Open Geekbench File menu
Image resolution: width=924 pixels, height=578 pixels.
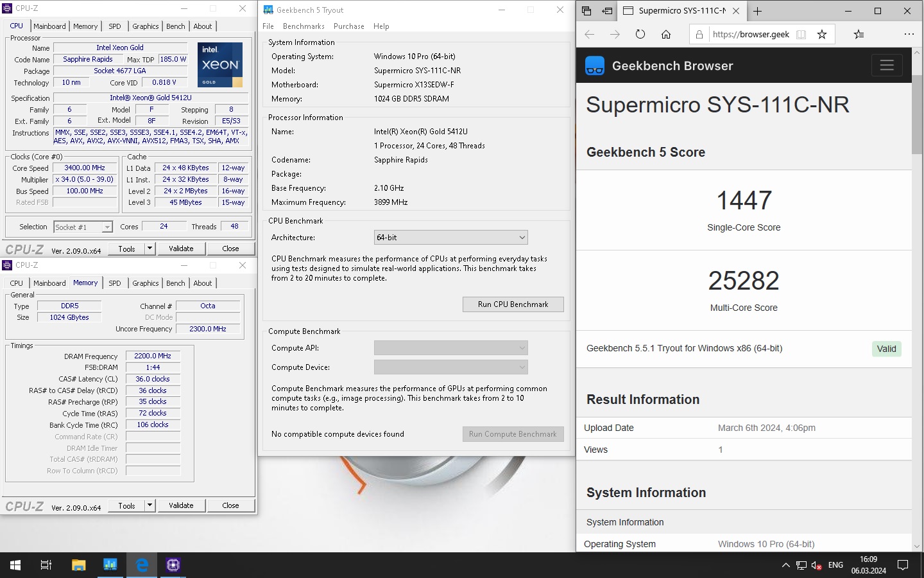click(x=268, y=26)
